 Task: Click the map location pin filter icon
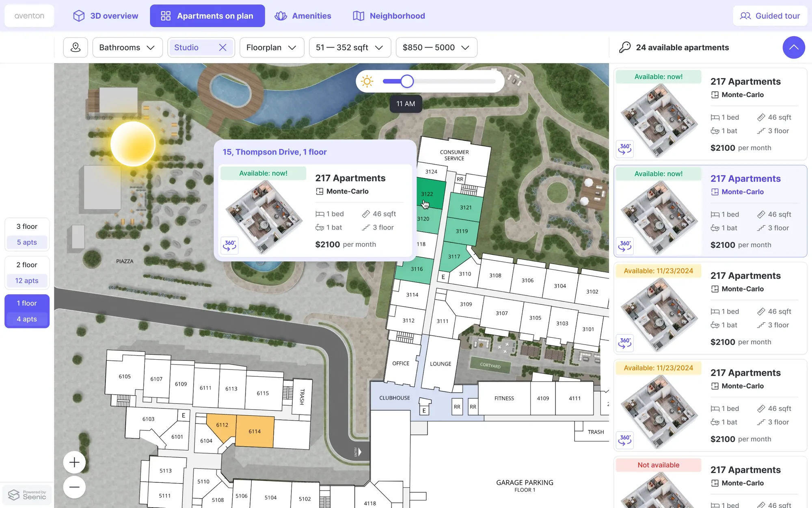tap(76, 48)
